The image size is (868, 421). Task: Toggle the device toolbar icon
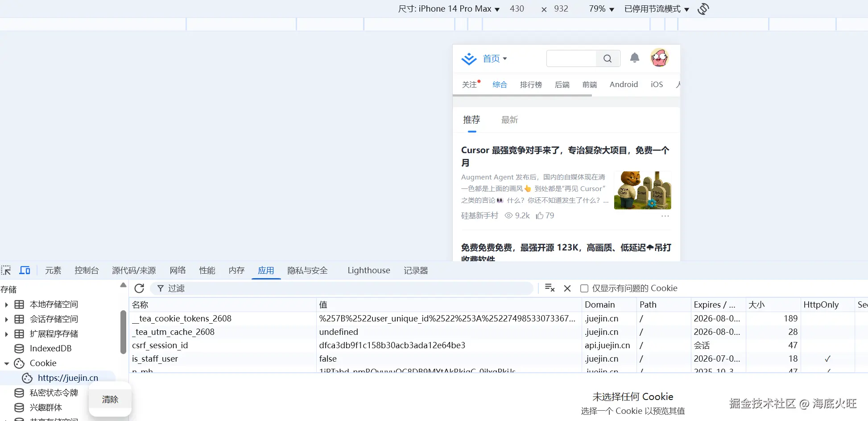click(25, 270)
